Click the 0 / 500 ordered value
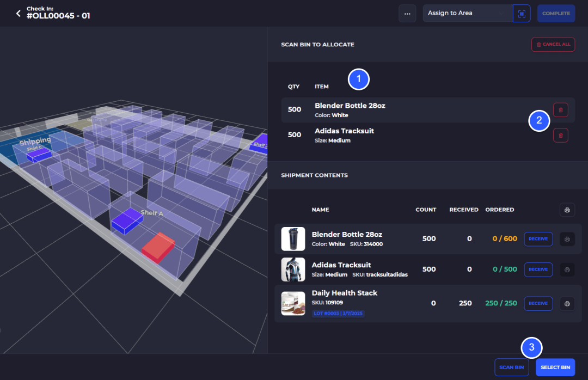Image resolution: width=588 pixels, height=380 pixels. [x=505, y=269]
